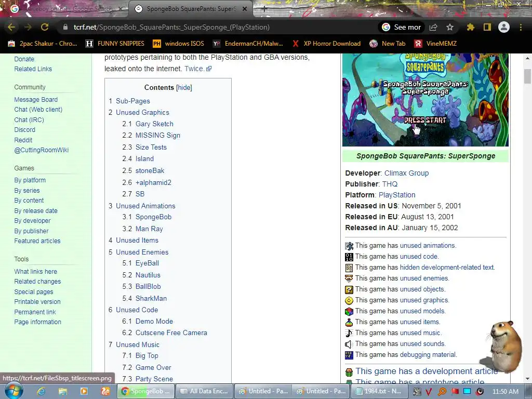
Task: Click the share page icon
Action: coord(433,27)
